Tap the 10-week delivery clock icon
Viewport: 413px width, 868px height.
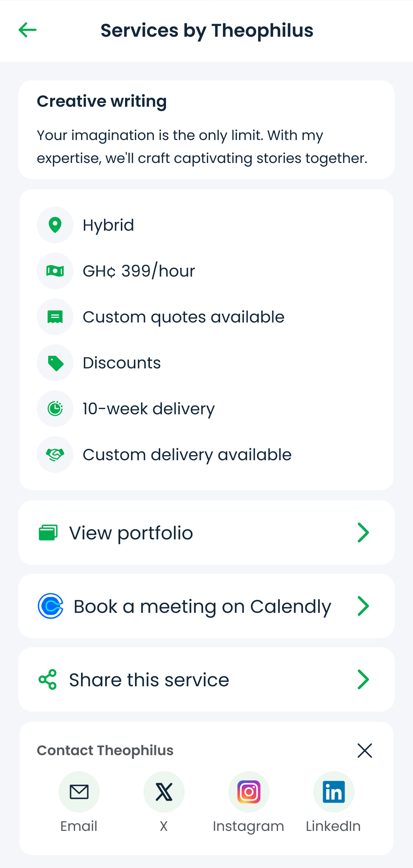[55, 409]
